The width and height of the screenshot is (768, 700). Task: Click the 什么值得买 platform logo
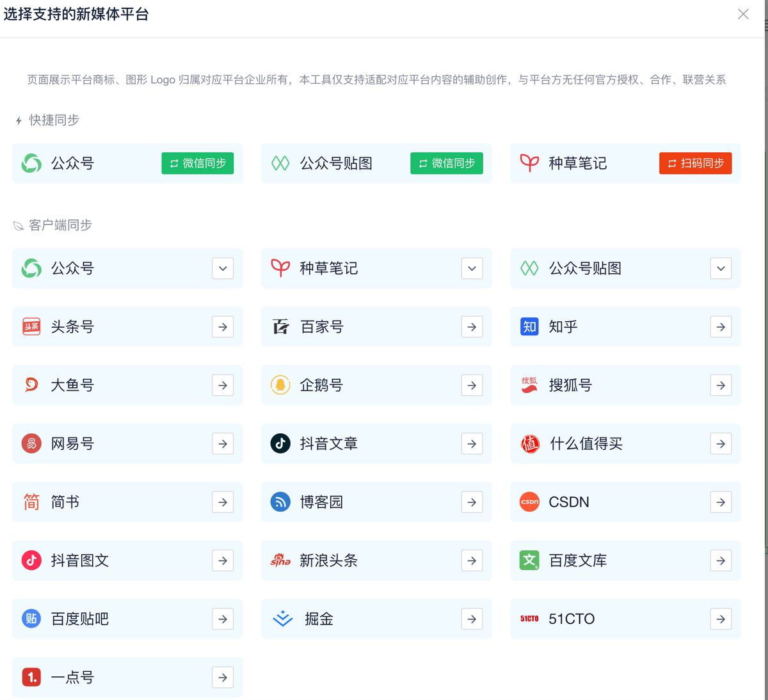530,443
